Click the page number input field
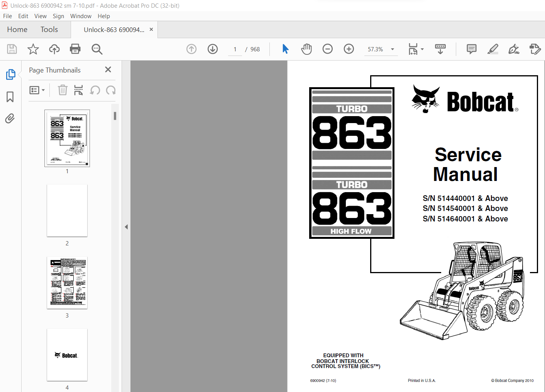This screenshot has height=392, width=545. 235,49
